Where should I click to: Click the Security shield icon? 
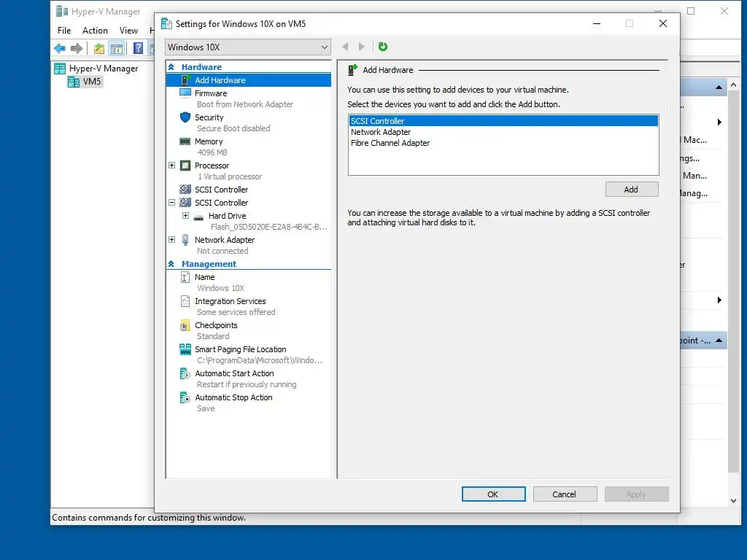pyautogui.click(x=185, y=117)
